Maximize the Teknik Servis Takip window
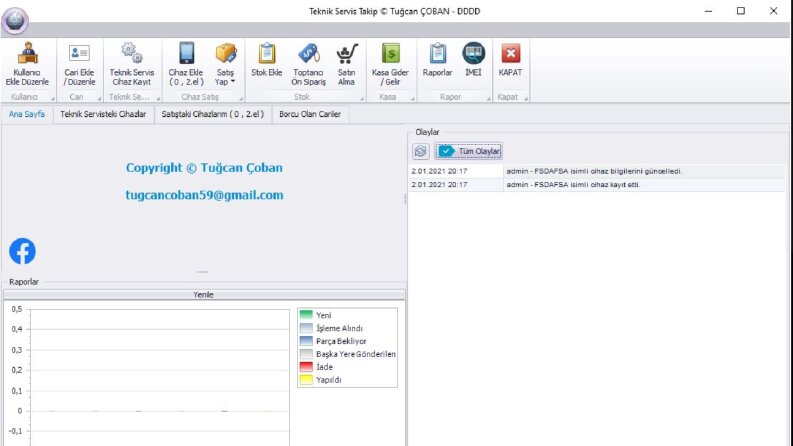Viewport: 793px width, 446px height. [x=741, y=11]
